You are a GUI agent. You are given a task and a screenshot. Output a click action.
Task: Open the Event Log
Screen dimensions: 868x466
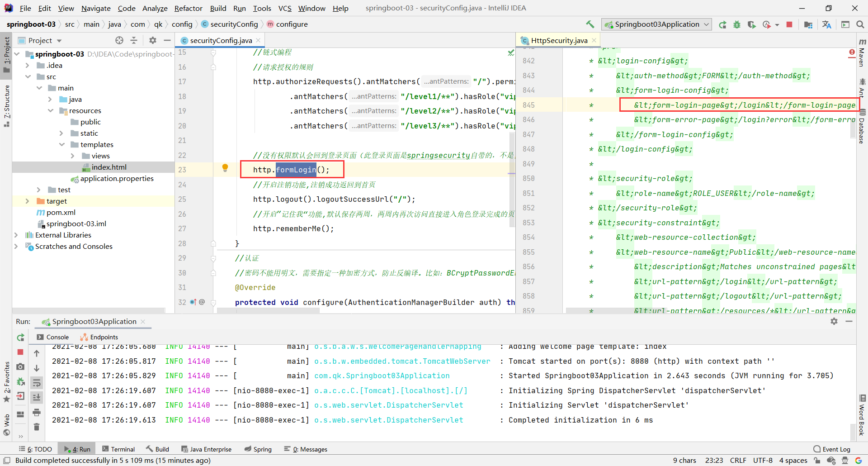pos(832,449)
